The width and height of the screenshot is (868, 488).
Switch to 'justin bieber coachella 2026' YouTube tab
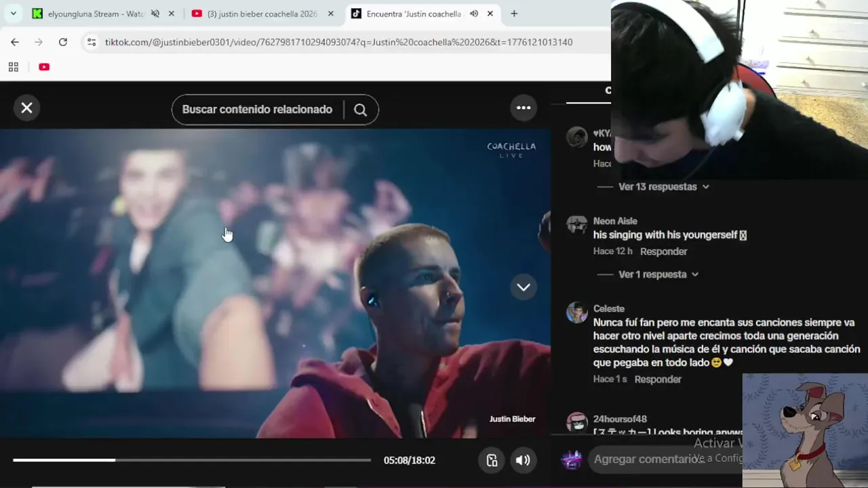pyautogui.click(x=262, y=14)
